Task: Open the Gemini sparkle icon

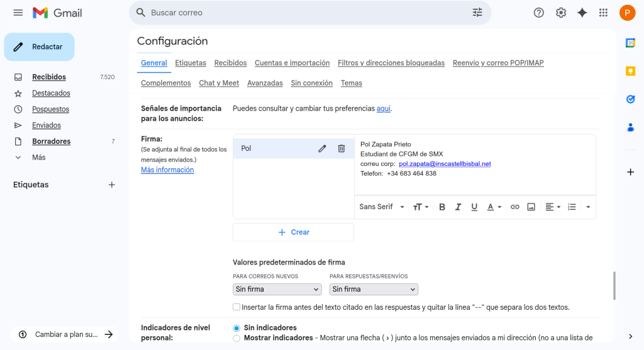Action: pos(582,13)
